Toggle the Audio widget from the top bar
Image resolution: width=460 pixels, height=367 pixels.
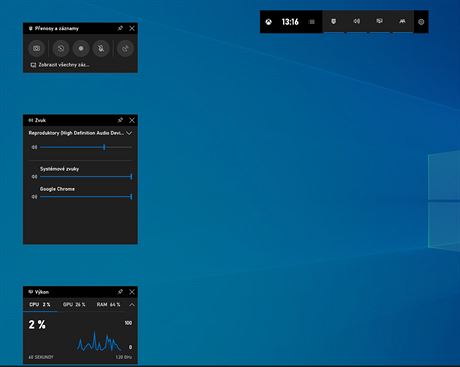click(x=357, y=21)
